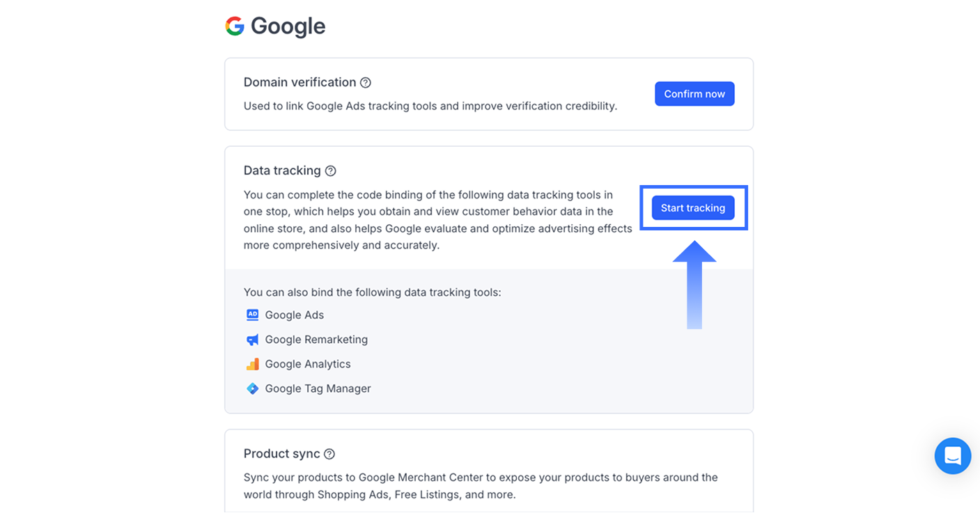This screenshot has width=980, height=513.
Task: Click the Google logo icon
Action: 235,26
